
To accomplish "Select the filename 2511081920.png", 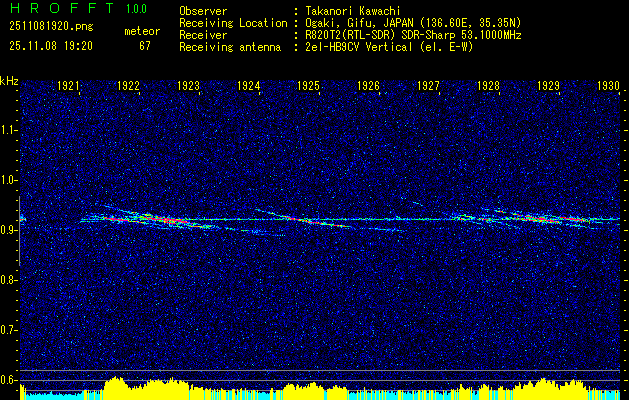I will 51,27.
